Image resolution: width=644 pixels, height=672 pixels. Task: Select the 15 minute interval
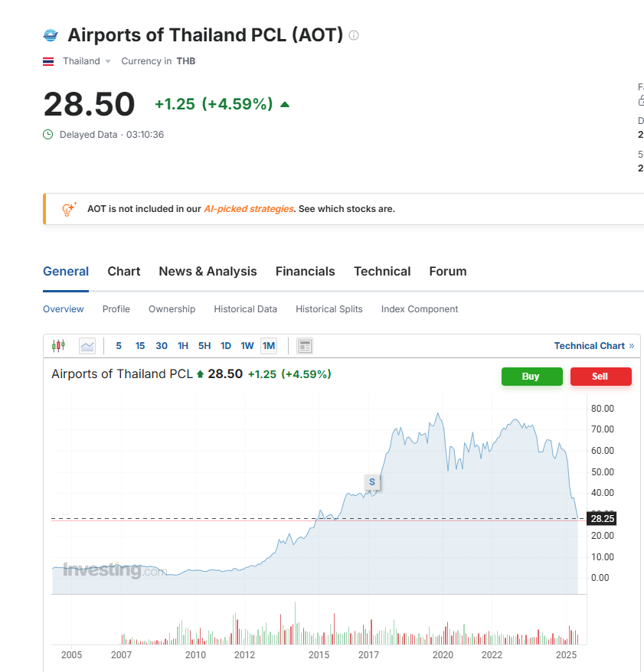coord(140,346)
